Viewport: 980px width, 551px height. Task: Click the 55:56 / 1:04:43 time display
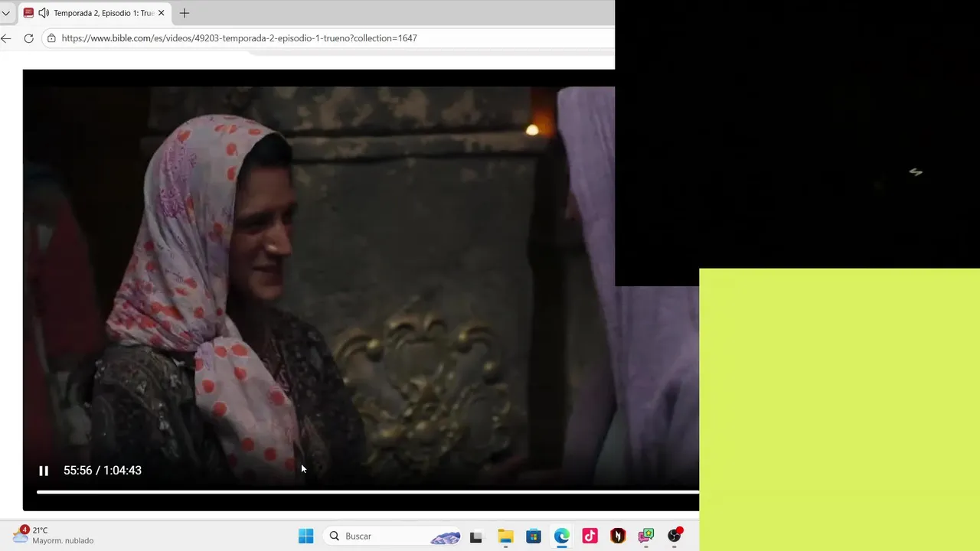pyautogui.click(x=103, y=471)
